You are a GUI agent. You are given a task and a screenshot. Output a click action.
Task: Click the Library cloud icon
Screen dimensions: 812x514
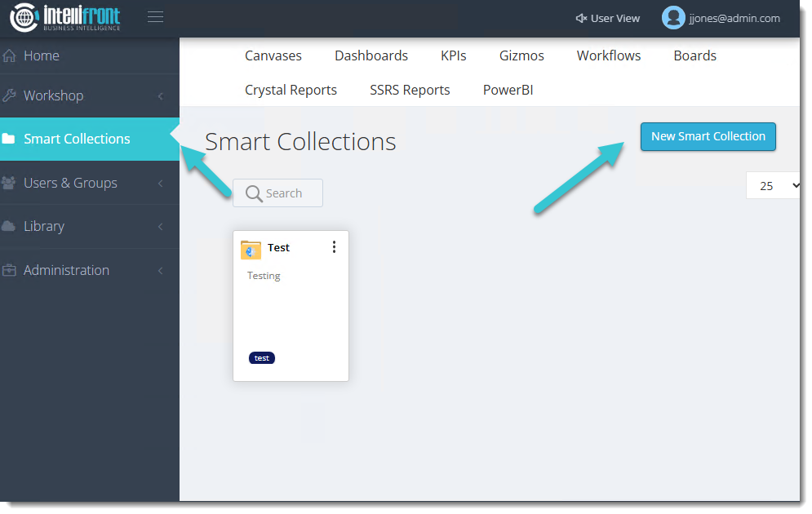tap(10, 226)
